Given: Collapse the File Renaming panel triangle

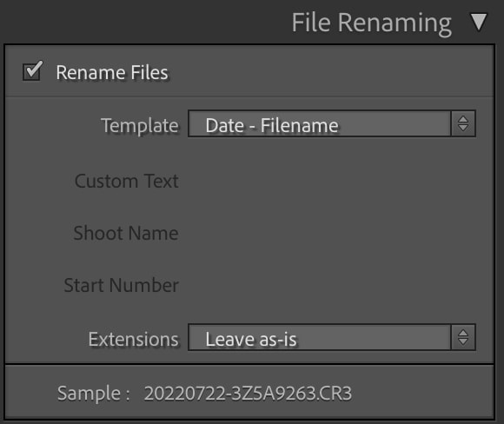Looking at the screenshot, I should click(x=479, y=23).
